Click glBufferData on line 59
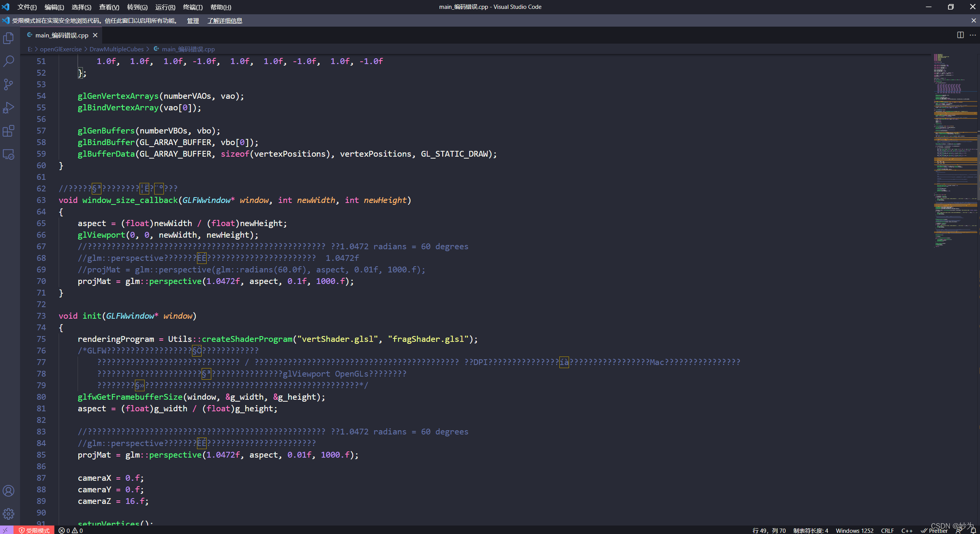Screen dimensions: 980x534 (106, 154)
